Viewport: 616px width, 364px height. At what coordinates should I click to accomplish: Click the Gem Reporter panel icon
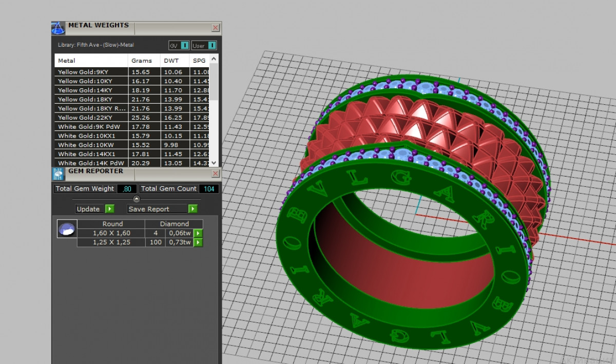[x=59, y=174]
